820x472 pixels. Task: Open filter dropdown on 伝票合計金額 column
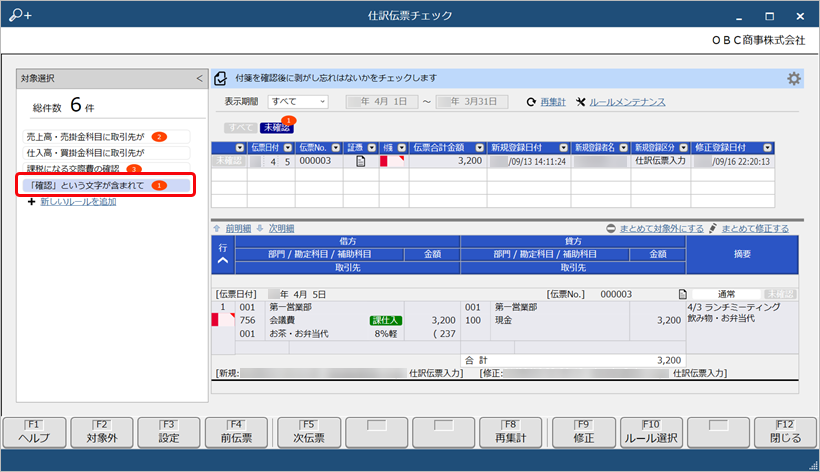point(480,148)
